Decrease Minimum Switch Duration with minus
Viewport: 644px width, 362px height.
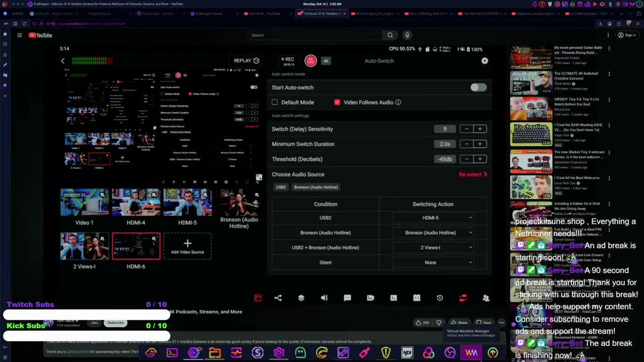coord(467,144)
